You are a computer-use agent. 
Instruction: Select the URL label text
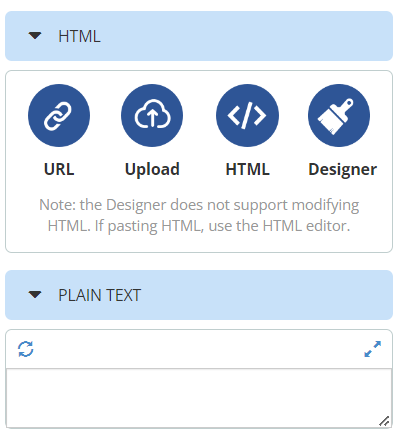click(59, 169)
